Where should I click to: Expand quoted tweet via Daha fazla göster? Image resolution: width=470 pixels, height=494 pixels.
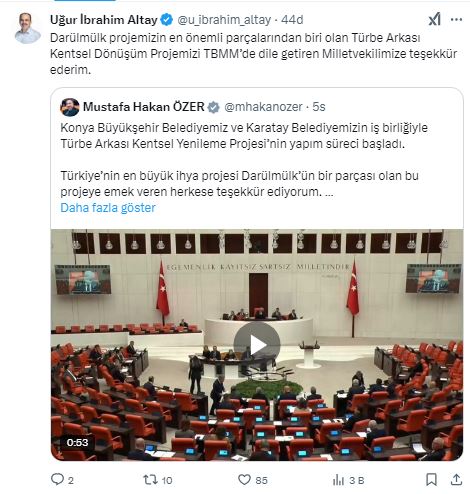click(x=108, y=208)
